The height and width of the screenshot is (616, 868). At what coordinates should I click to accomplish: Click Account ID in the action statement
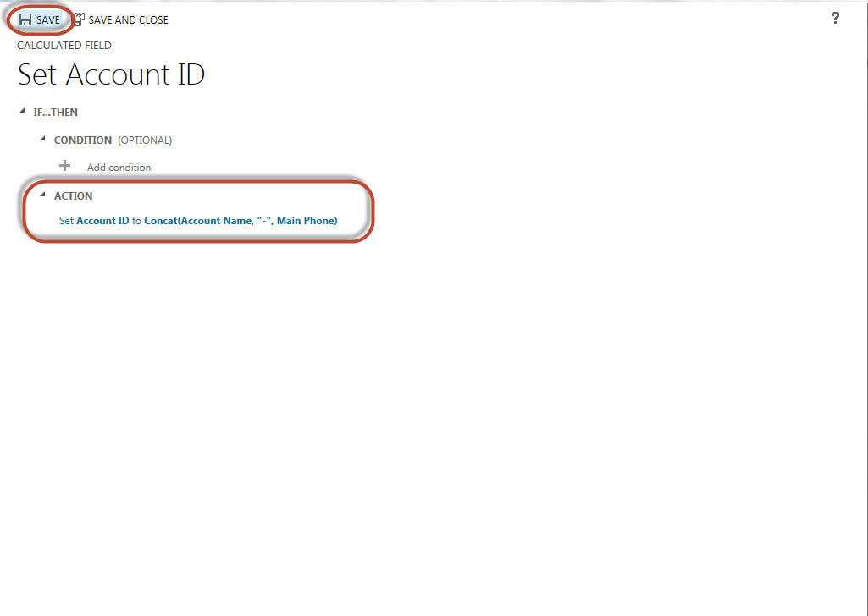tap(102, 221)
